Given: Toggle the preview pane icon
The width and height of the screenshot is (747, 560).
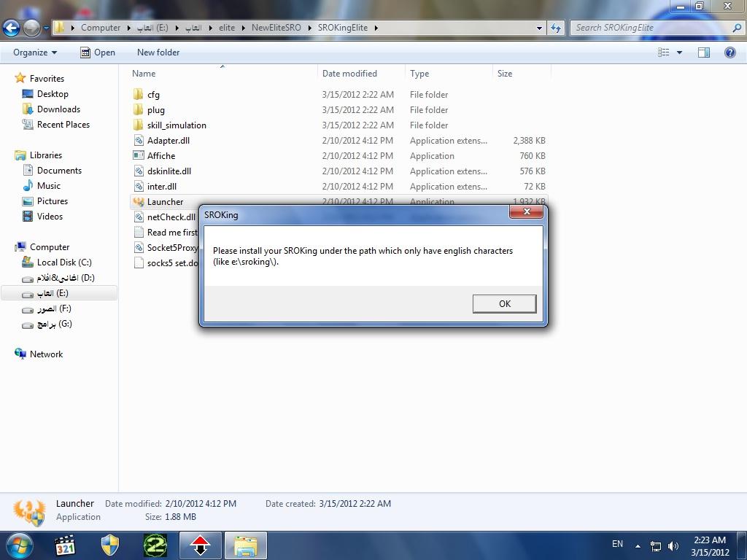Looking at the screenshot, I should click(x=704, y=52).
